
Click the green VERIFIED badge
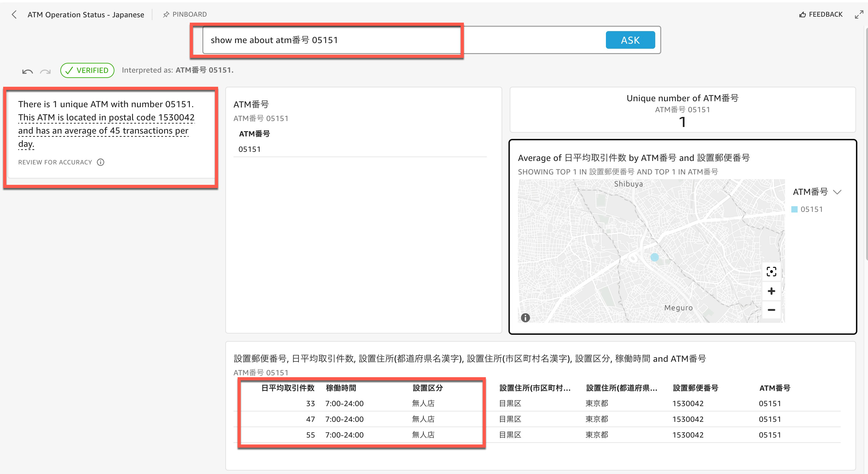coord(87,70)
